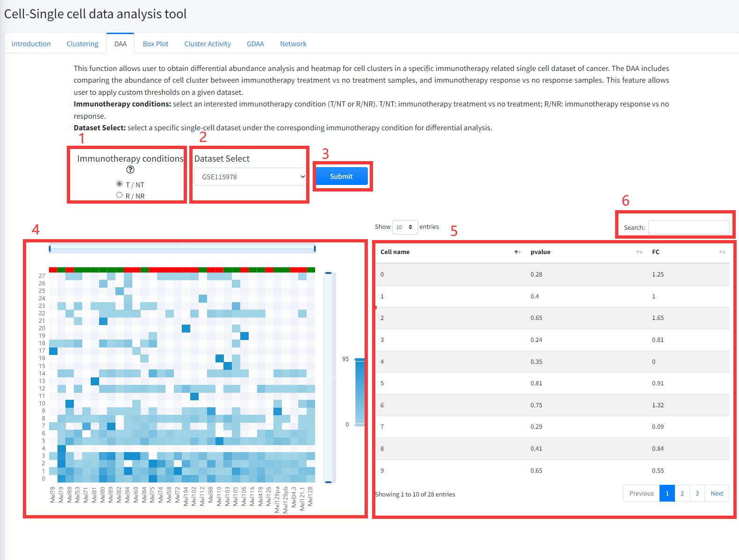Click the Immunotherapy conditions help question-mark icon
The height and width of the screenshot is (560, 739).
[x=130, y=170]
